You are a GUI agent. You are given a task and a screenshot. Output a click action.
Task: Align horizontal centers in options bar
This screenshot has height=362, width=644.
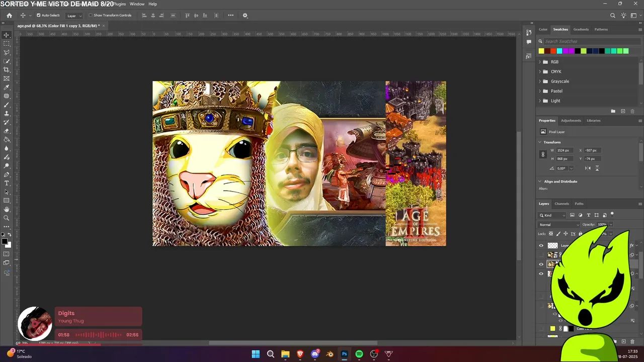153,16
